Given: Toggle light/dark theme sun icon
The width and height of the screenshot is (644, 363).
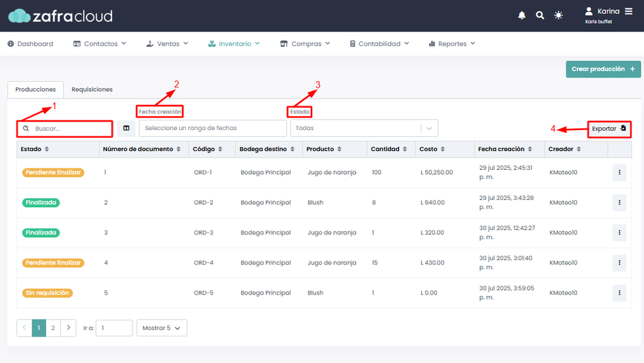Looking at the screenshot, I should pyautogui.click(x=559, y=15).
